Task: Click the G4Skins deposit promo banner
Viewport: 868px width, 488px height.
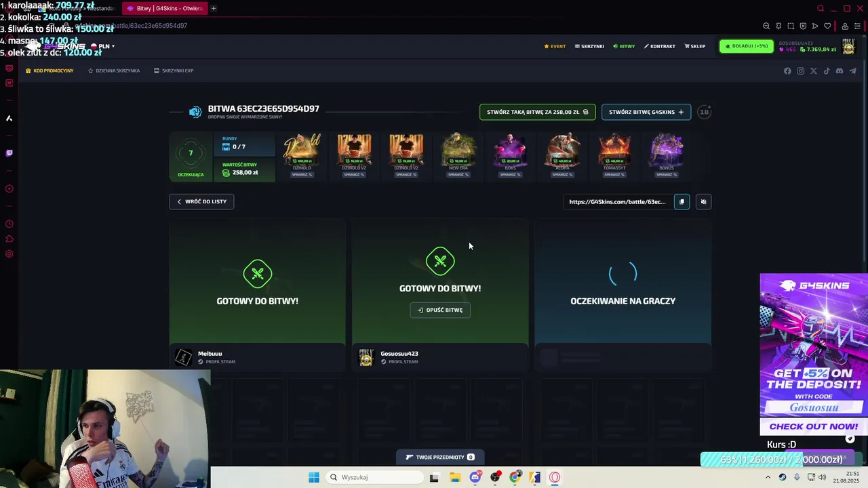Action: click(x=814, y=354)
